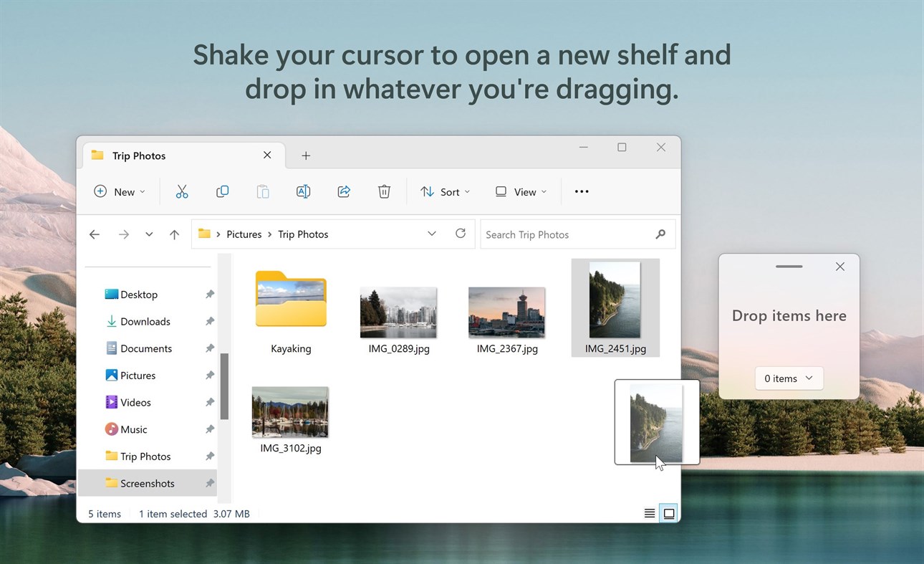Select the IMG_0289.jpg thumbnail
924x564 pixels.
[x=398, y=312]
